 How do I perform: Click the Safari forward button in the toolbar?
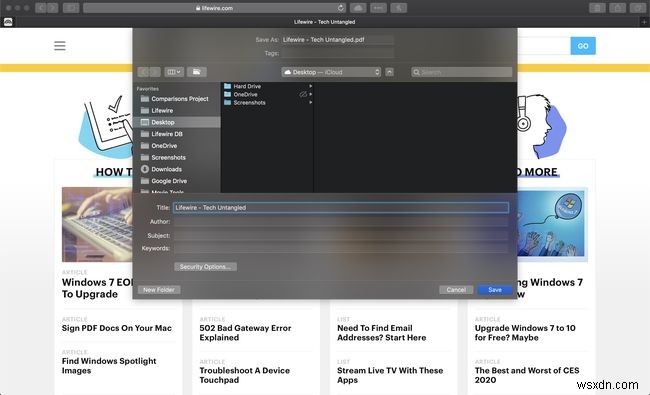(x=52, y=8)
